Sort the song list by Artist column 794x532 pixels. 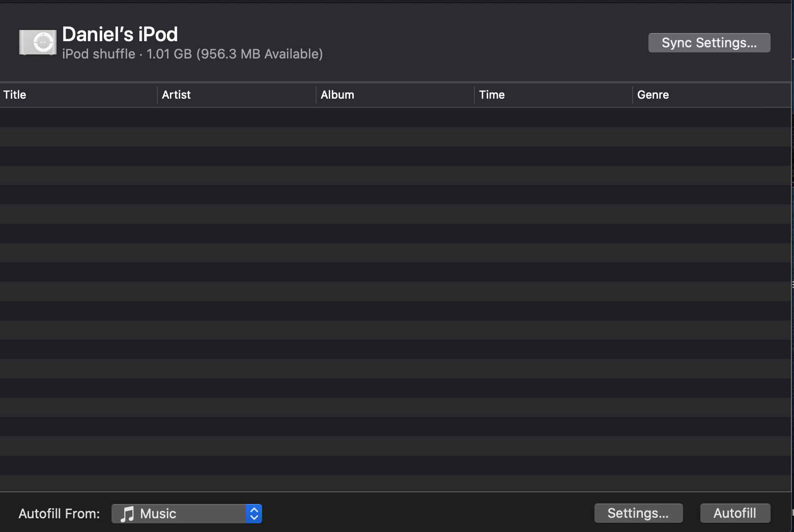tap(237, 95)
